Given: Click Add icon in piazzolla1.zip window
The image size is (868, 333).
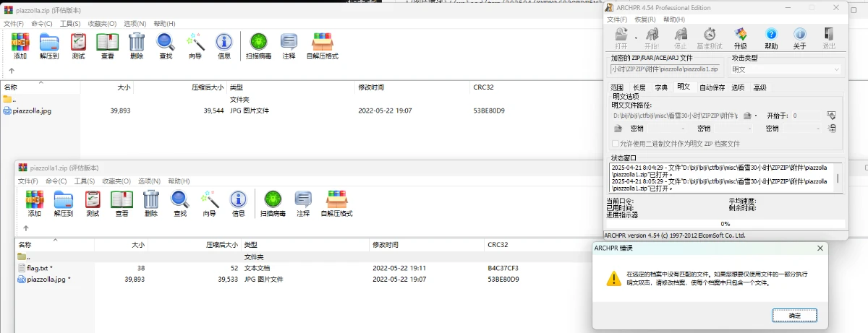Looking at the screenshot, I should coord(35,199).
